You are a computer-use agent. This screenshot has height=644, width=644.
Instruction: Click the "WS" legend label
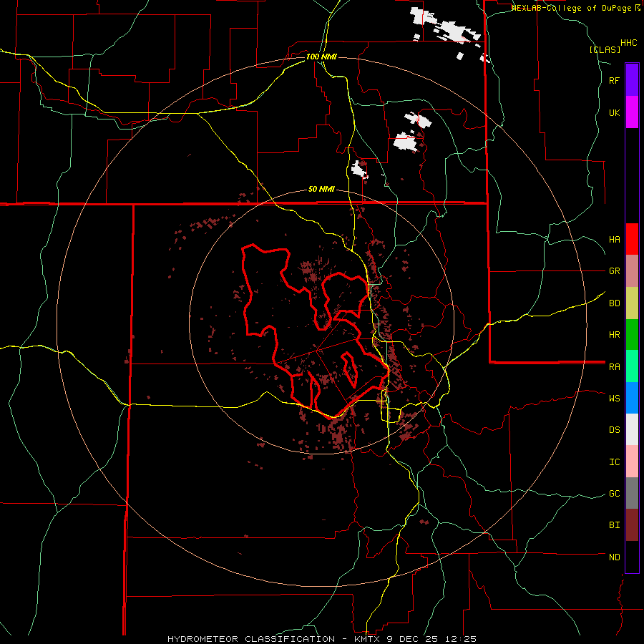pyautogui.click(x=614, y=398)
